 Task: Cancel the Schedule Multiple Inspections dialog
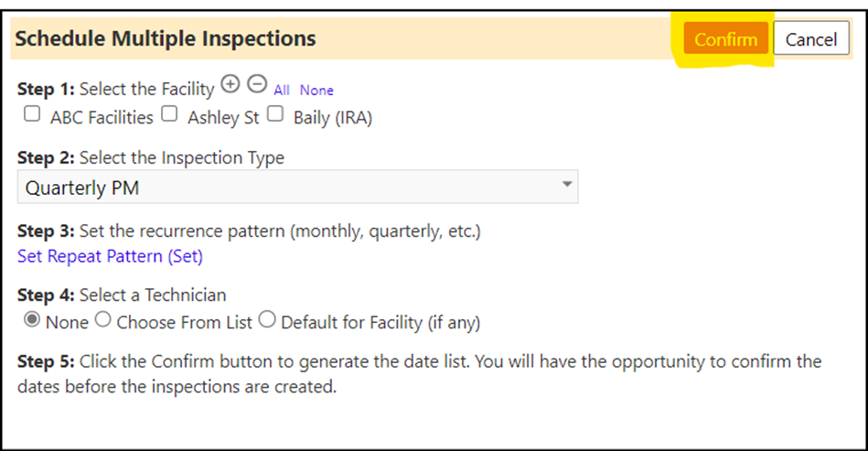(x=811, y=38)
